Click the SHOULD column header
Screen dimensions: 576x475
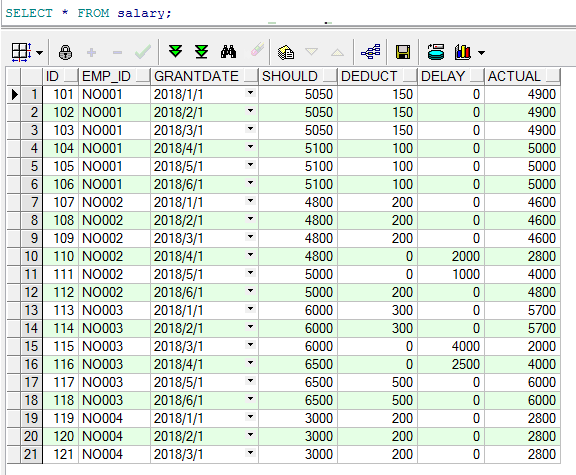click(289, 76)
